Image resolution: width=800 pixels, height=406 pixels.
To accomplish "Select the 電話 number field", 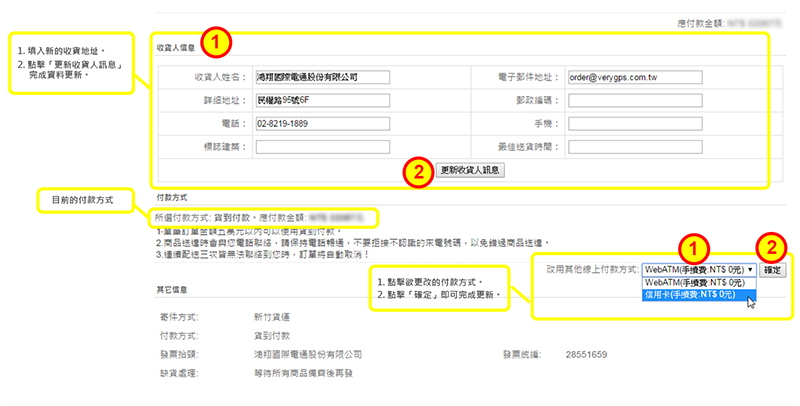I will 321,123.
